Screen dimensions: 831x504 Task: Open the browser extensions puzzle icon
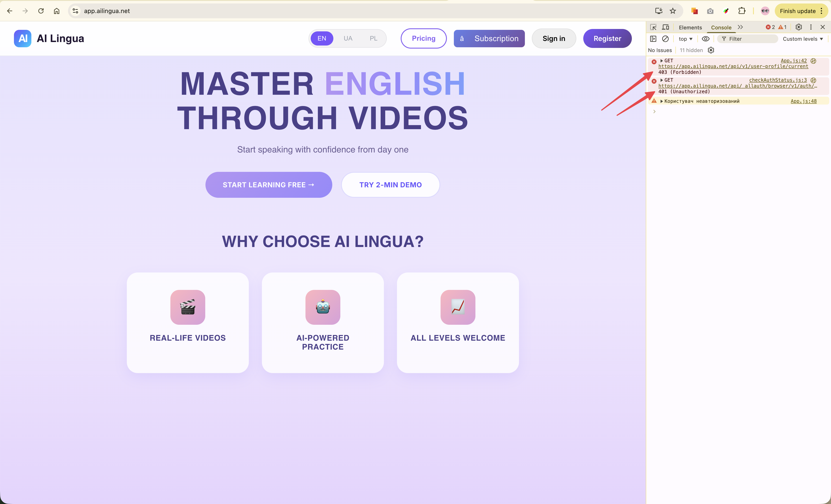point(742,11)
